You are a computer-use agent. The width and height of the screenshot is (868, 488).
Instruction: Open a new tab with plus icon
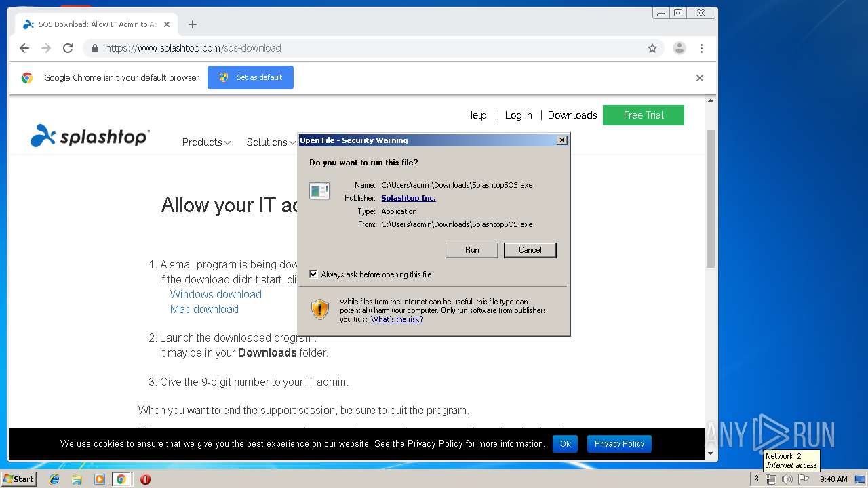193,24
